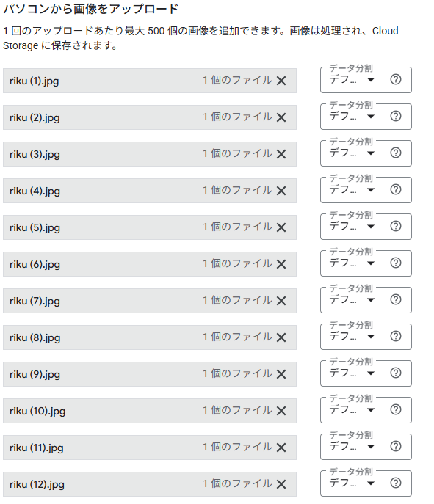
Task: Remove riku (12).jpg with its X icon
Action: pyautogui.click(x=281, y=483)
